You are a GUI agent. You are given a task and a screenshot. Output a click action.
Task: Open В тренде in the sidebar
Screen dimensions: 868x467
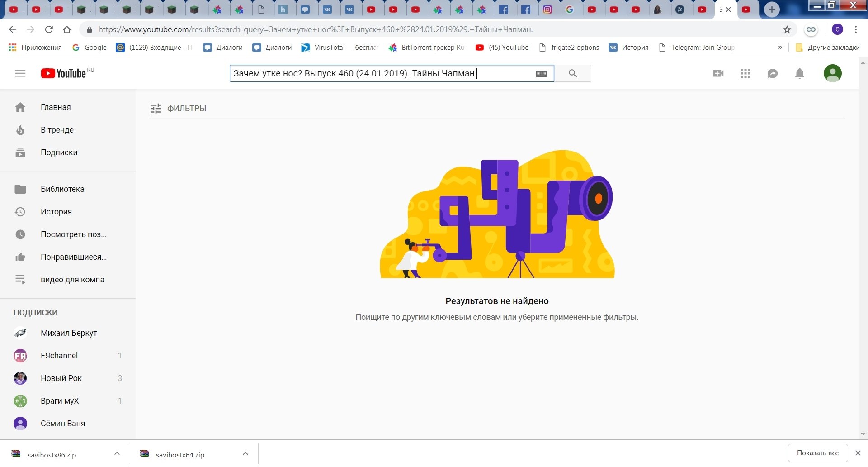[68, 130]
